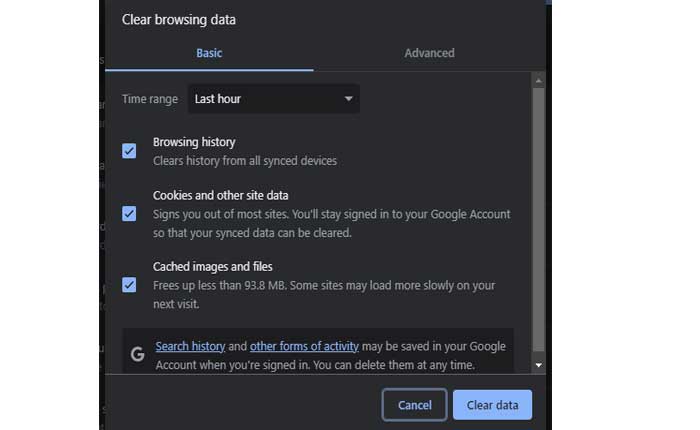Click the Clear data button
This screenshot has width=700, height=430.
pos(492,405)
